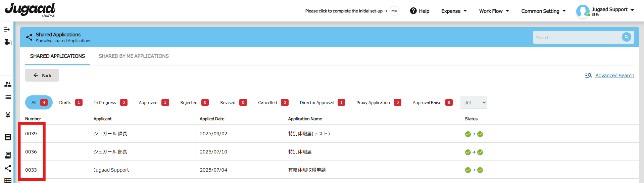Open the receipt document sidebar icon

[8, 137]
